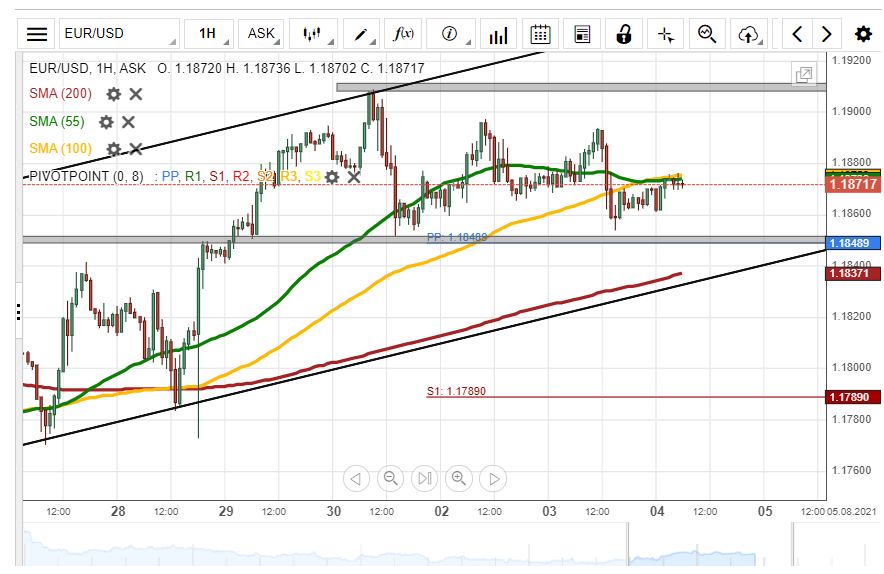Open SMA (100) settings gear
This screenshot has width=884, height=574.
pos(114,149)
